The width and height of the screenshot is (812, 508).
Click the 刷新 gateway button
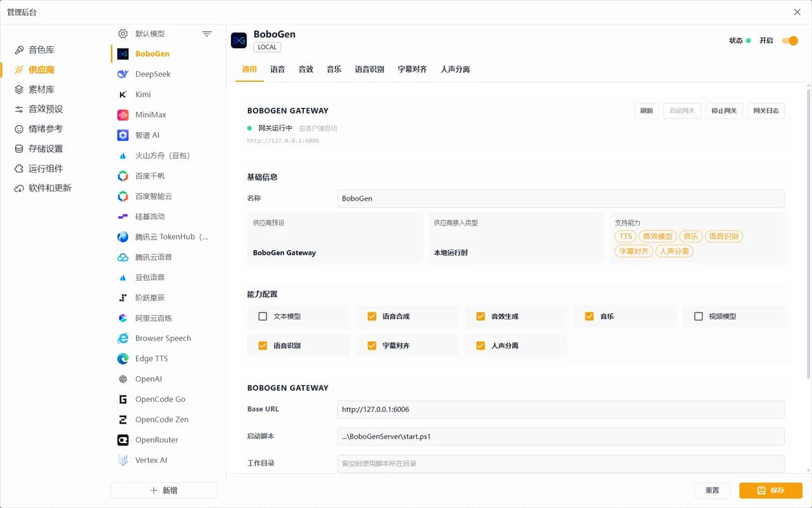click(646, 110)
